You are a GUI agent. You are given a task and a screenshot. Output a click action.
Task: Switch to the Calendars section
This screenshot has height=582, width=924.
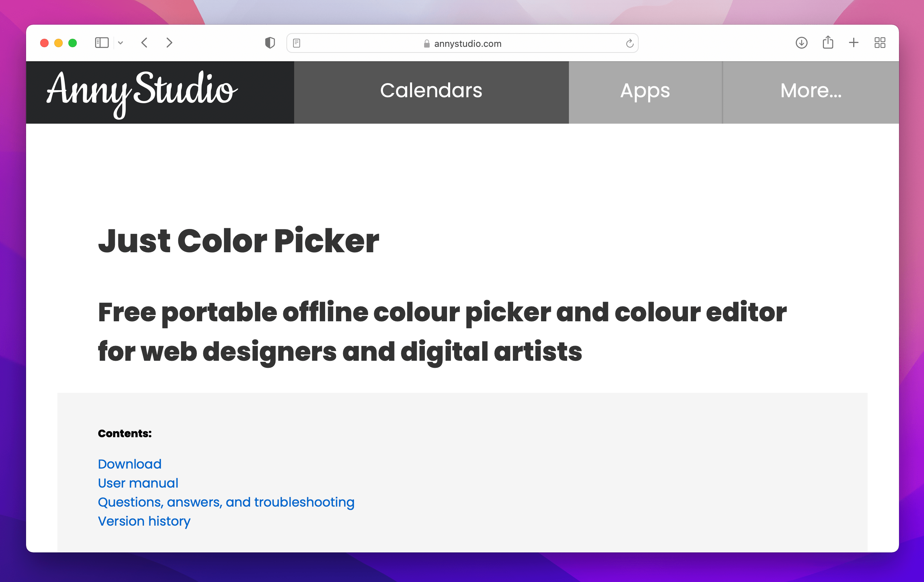coord(430,92)
